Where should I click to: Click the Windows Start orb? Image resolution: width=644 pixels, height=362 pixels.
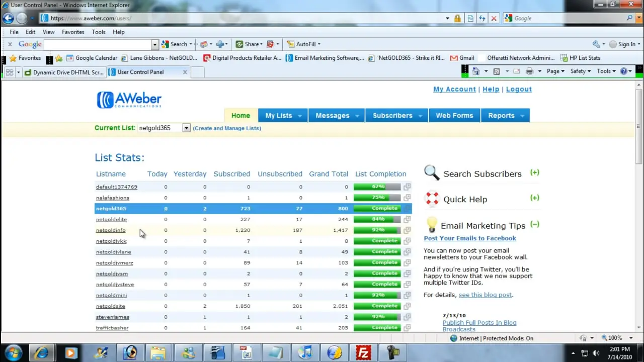(x=13, y=352)
